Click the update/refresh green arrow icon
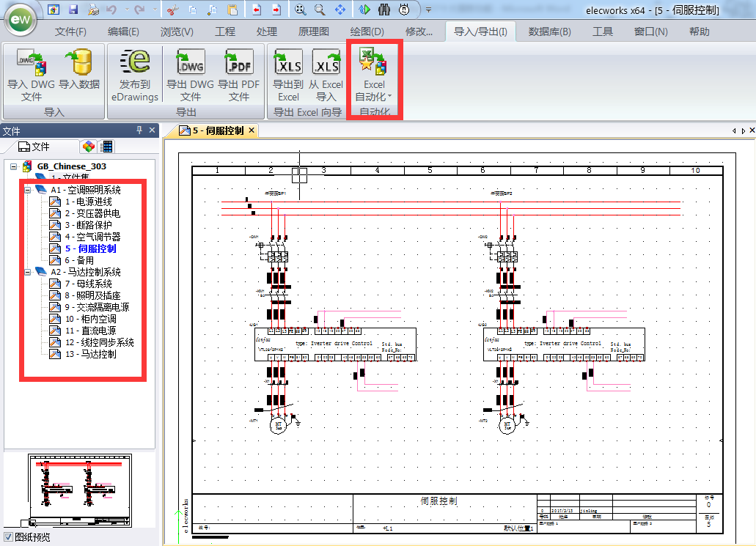Viewport: 756px width, 546px height. (x=364, y=9)
